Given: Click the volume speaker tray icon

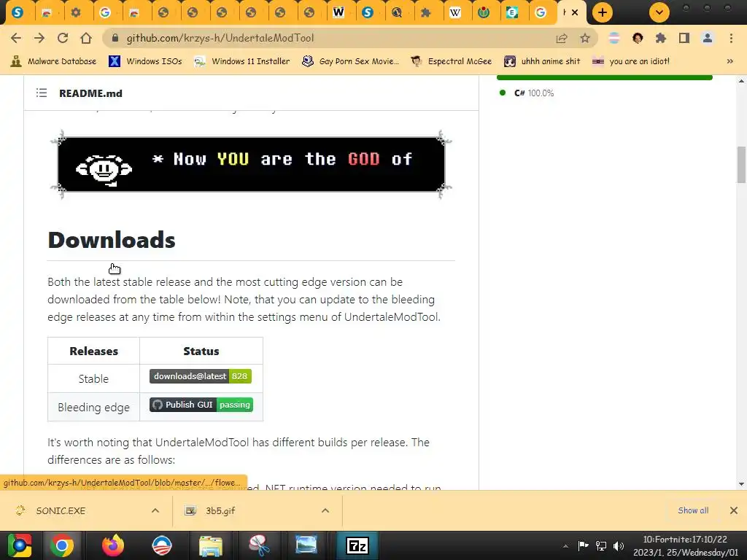Looking at the screenshot, I should [619, 545].
